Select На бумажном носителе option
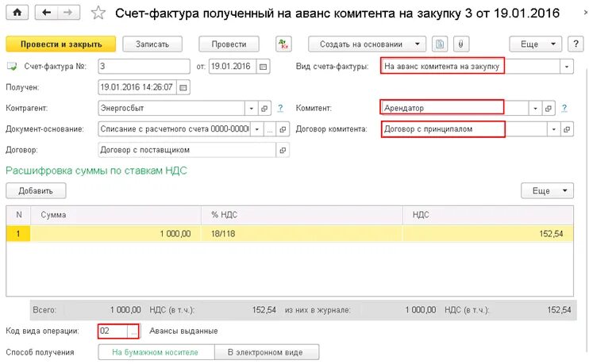This screenshot has width=589, height=364. coord(156,352)
